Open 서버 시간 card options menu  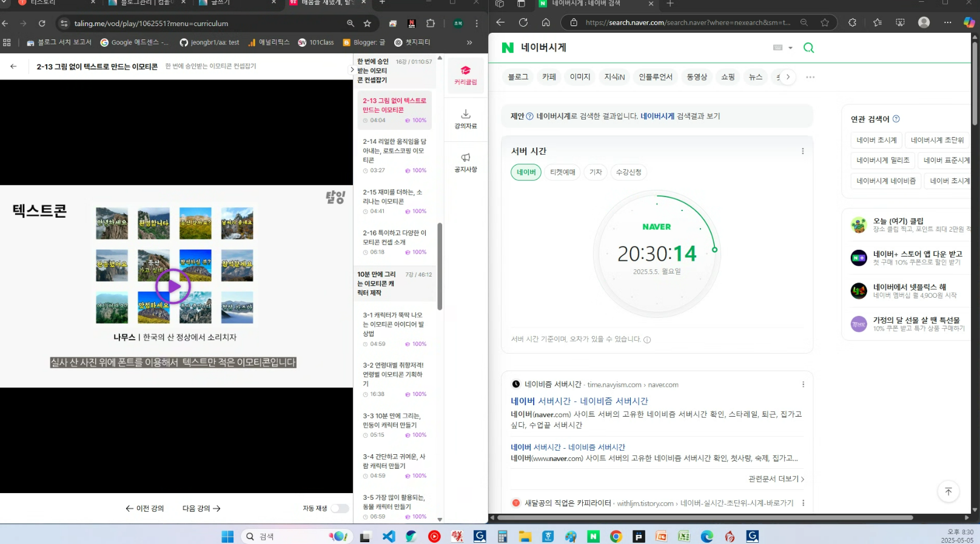(x=802, y=151)
